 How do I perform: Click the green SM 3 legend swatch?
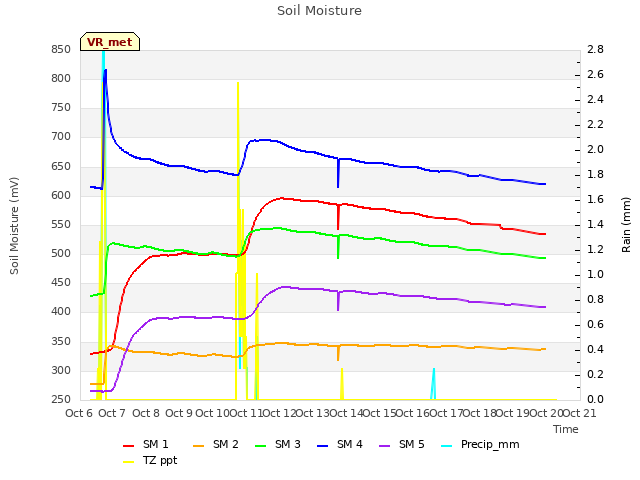[260, 446]
